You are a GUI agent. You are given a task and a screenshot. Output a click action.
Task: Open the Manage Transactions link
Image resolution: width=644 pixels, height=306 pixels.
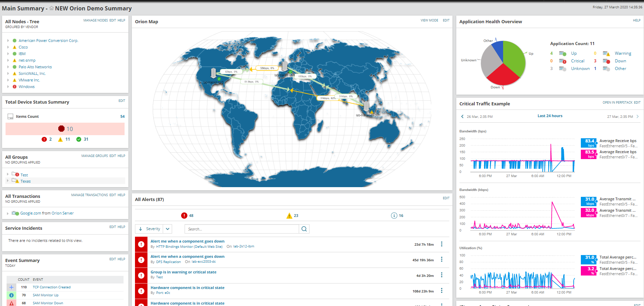coord(90,195)
